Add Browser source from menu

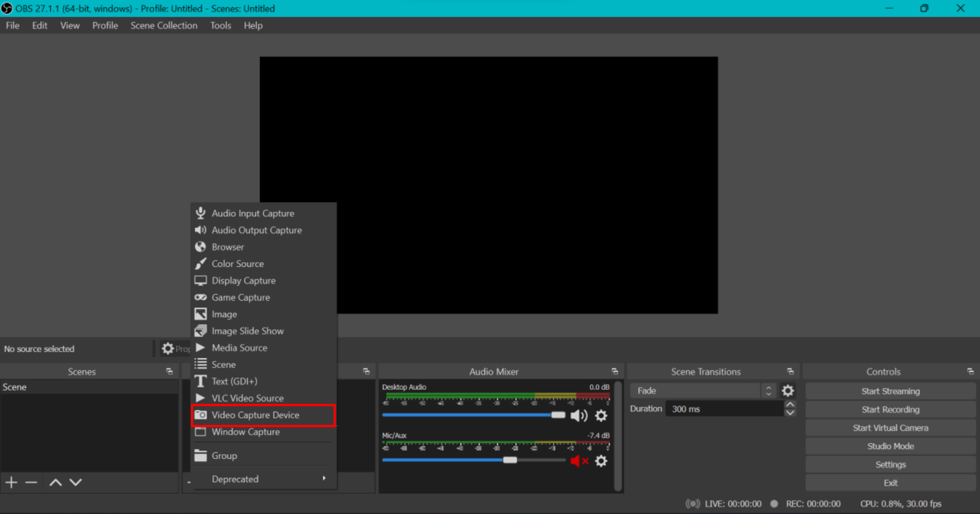264,247
